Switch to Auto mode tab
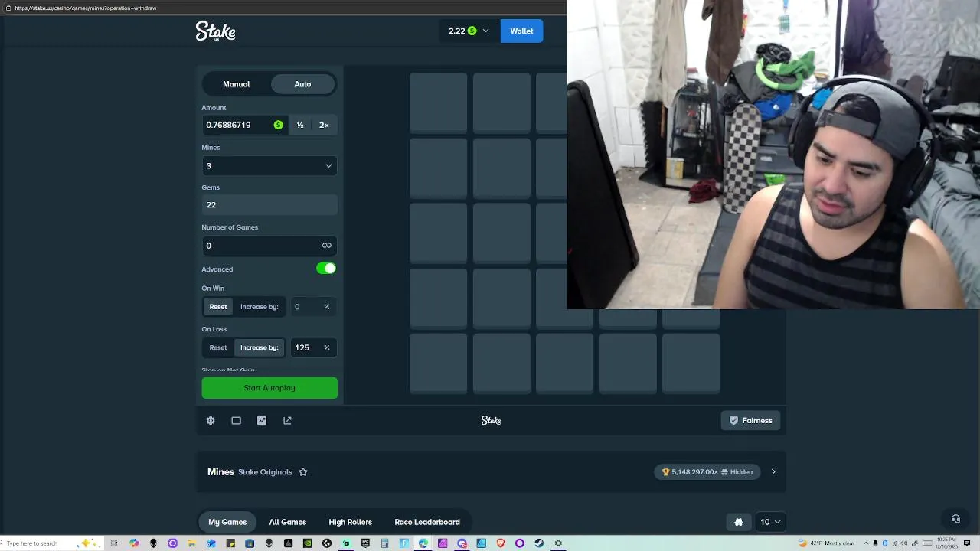This screenshot has height=551, width=980. pyautogui.click(x=302, y=84)
